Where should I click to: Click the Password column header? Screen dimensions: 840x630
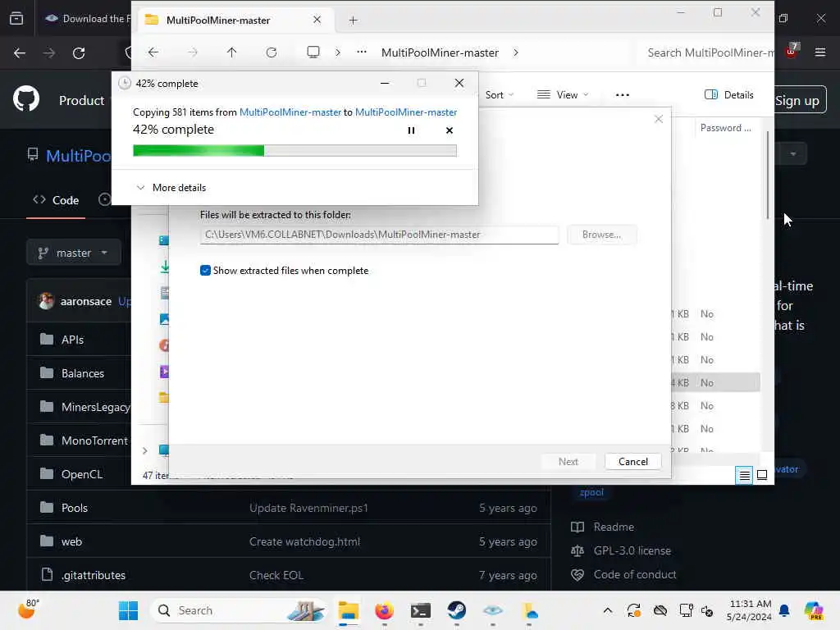pos(725,127)
